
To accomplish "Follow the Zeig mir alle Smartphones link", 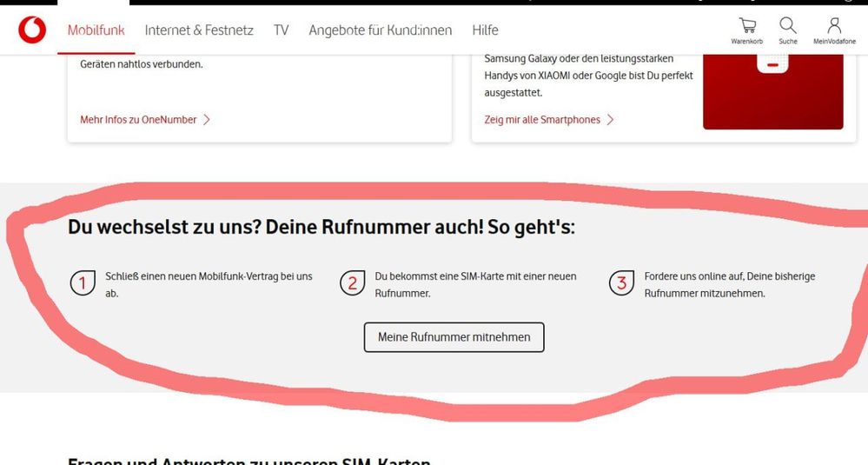I will coord(542,120).
